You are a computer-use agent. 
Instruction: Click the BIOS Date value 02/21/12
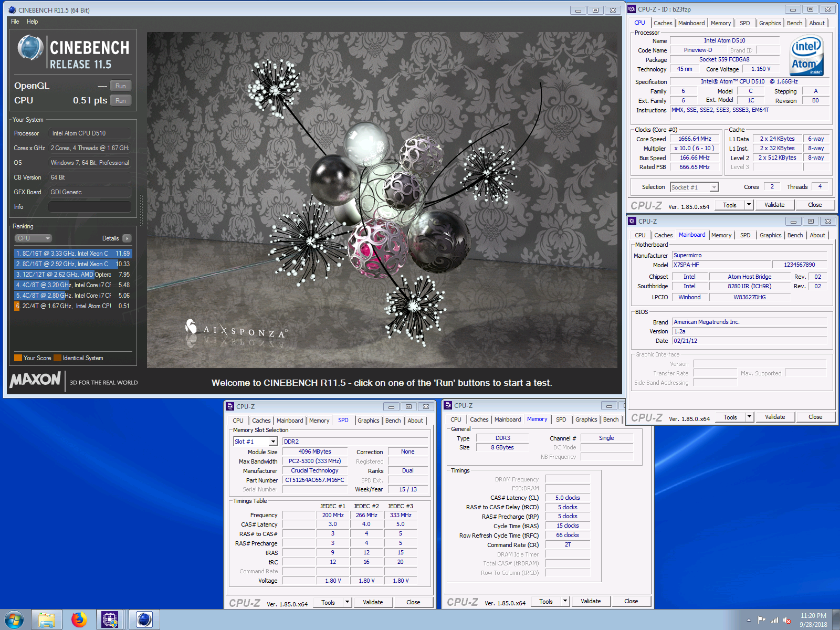pyautogui.click(x=749, y=341)
